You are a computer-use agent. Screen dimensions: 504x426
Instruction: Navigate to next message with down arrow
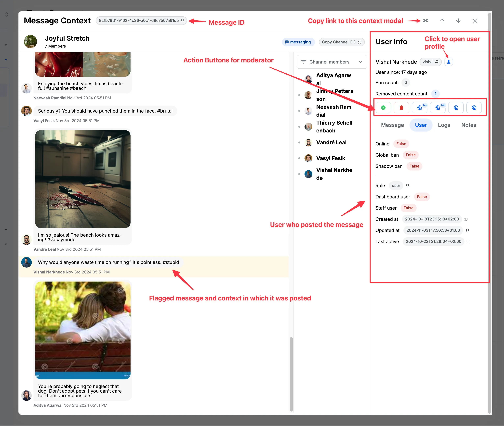[x=458, y=21]
